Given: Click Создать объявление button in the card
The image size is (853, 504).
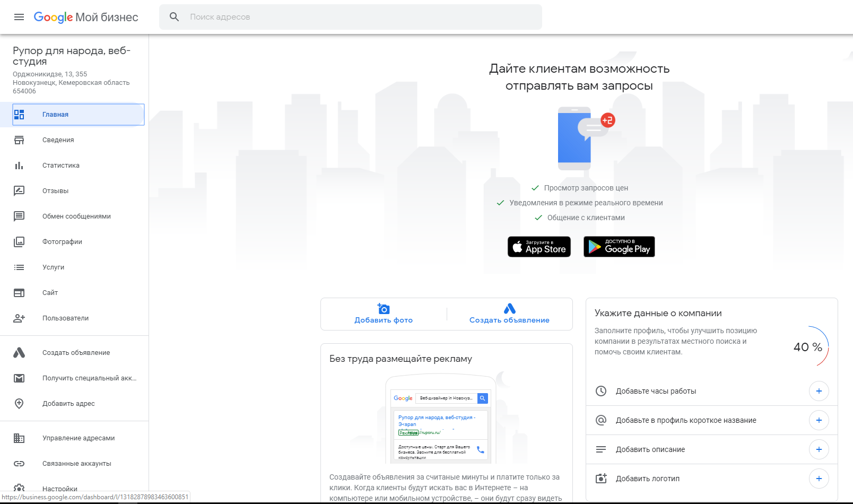Looking at the screenshot, I should click(509, 314).
